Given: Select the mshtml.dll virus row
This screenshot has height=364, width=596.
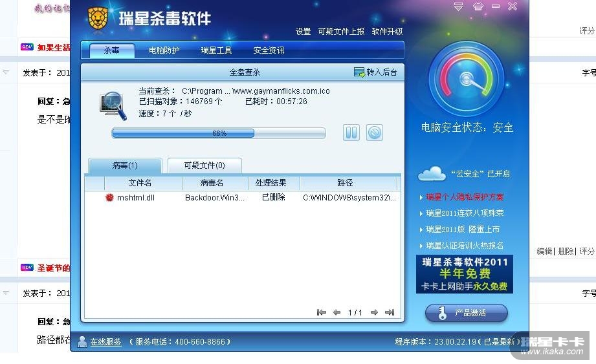Looking at the screenshot, I should (x=242, y=197).
